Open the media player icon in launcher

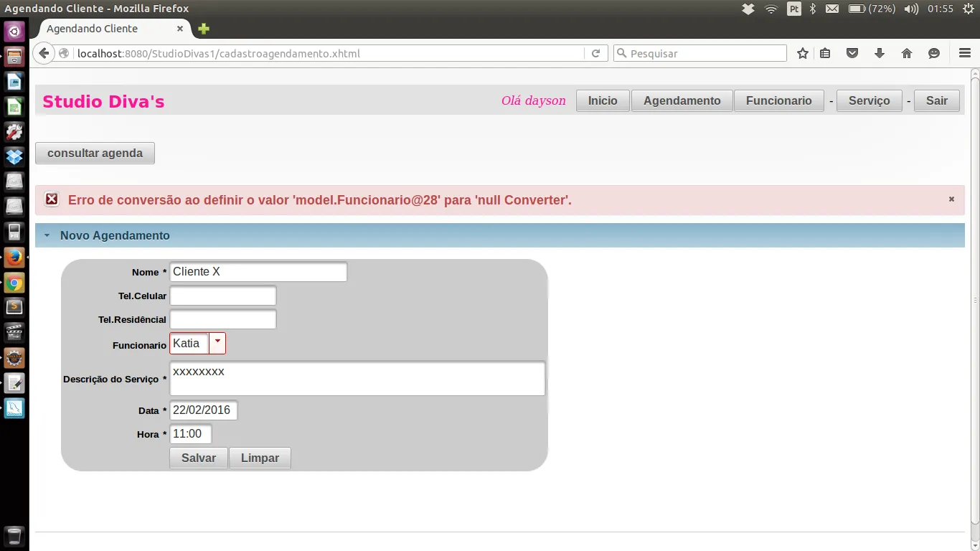pyautogui.click(x=14, y=232)
